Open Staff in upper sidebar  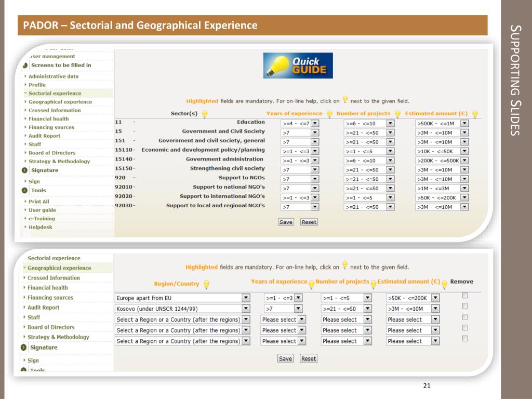click(35, 144)
